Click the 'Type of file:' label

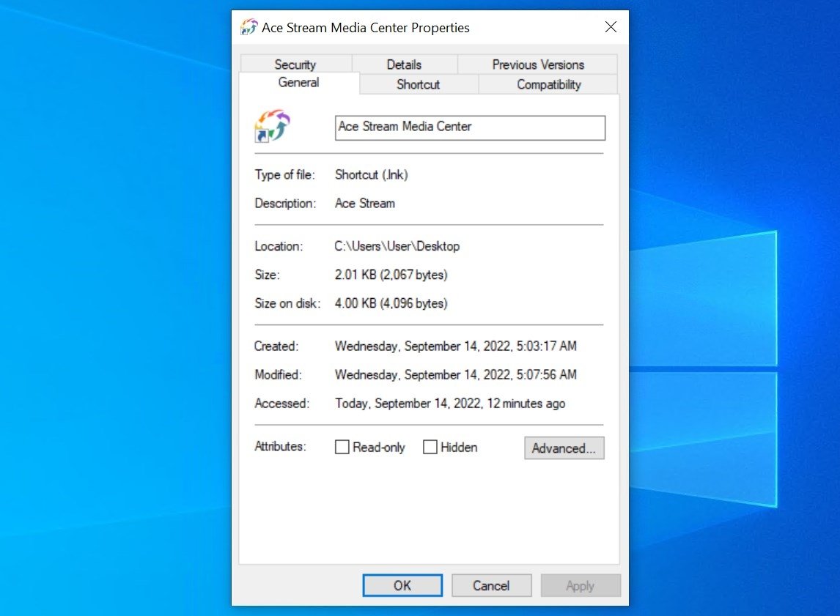pos(285,175)
